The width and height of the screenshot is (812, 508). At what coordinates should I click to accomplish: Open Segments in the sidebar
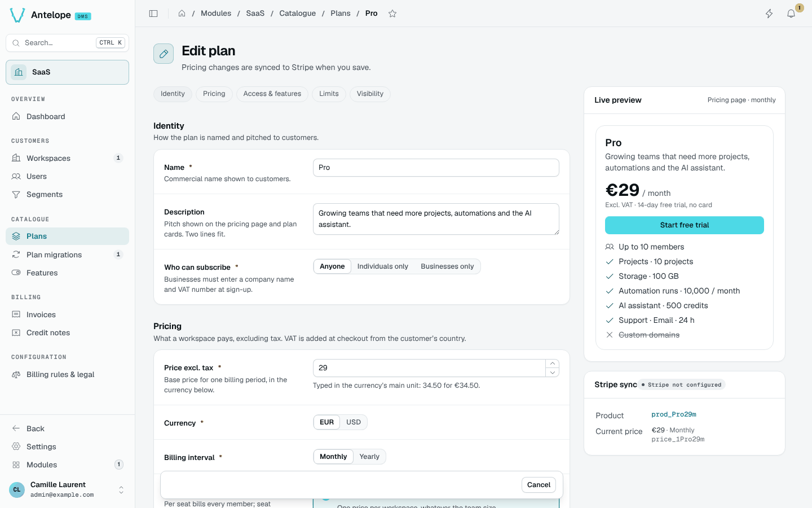[x=67, y=194]
